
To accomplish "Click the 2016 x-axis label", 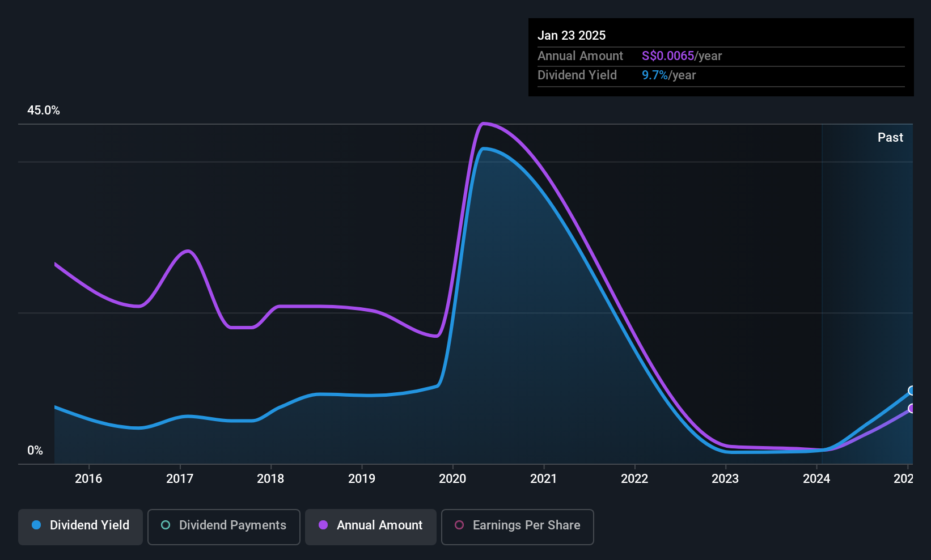I will pos(88,479).
